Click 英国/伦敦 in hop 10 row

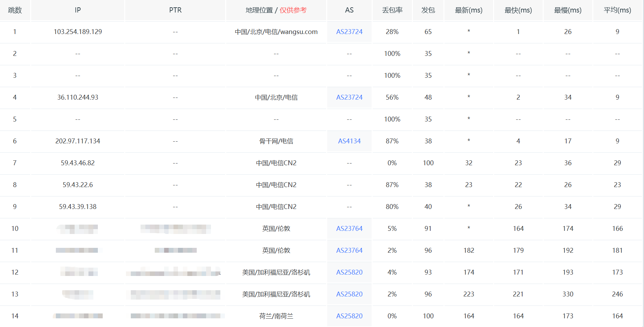[x=276, y=228]
